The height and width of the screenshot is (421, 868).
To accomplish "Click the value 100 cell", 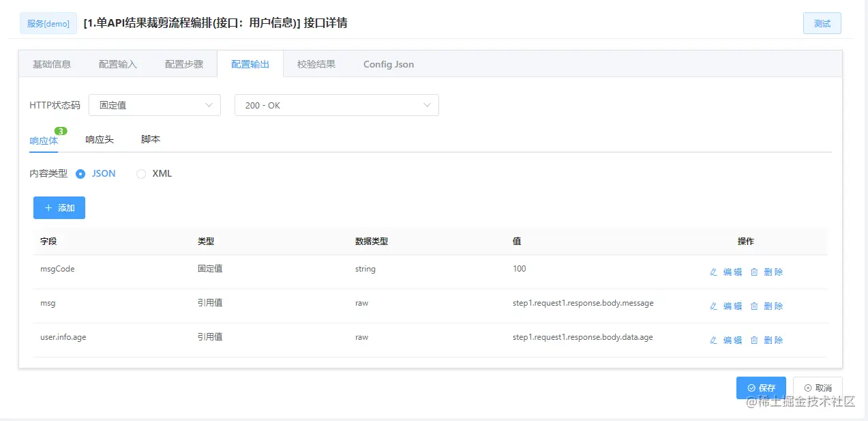I will point(520,269).
